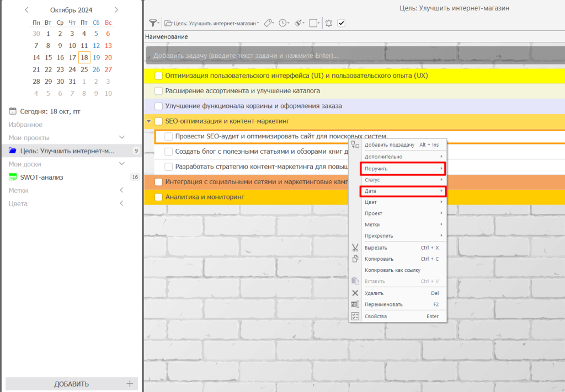Open the Прикрепить submenu

coord(403,235)
